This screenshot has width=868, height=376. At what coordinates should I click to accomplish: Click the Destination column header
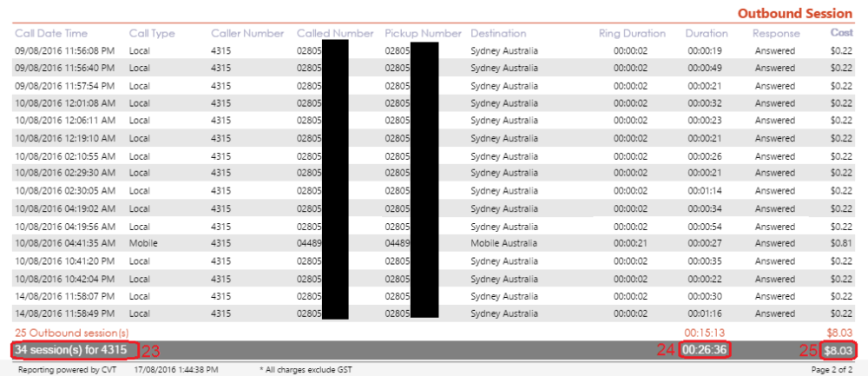(x=499, y=33)
